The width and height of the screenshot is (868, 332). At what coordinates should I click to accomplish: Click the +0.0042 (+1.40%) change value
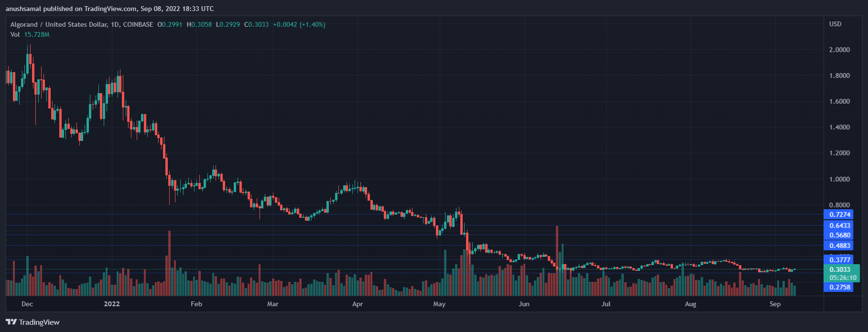299,24
